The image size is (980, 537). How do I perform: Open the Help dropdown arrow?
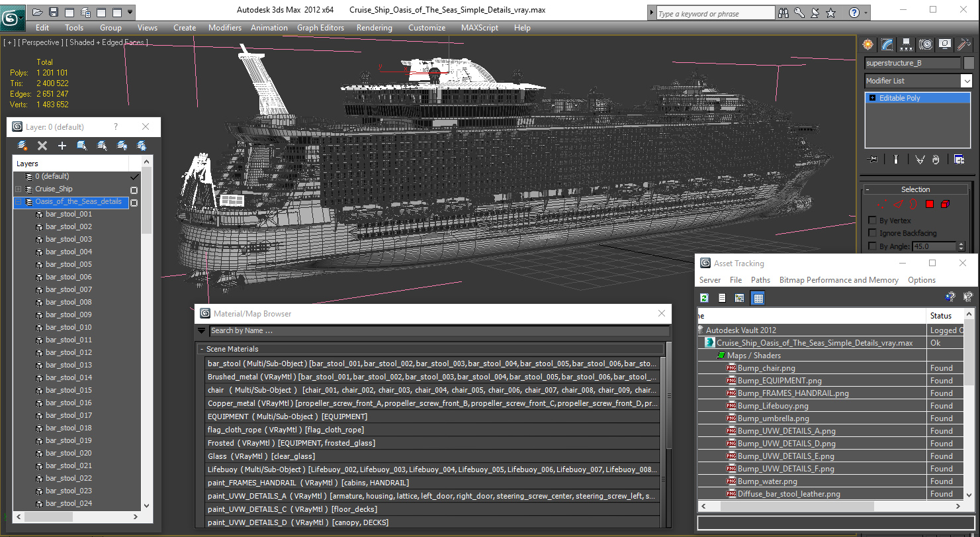click(866, 13)
